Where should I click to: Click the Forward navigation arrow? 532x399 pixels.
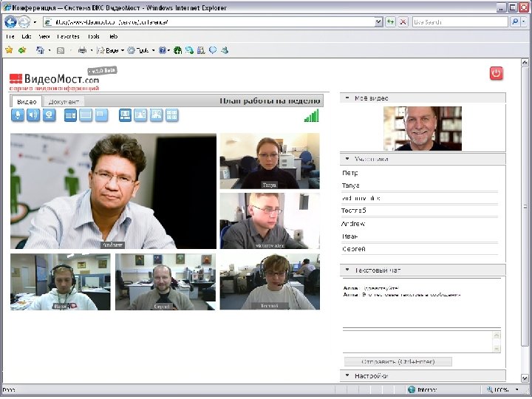click(24, 22)
